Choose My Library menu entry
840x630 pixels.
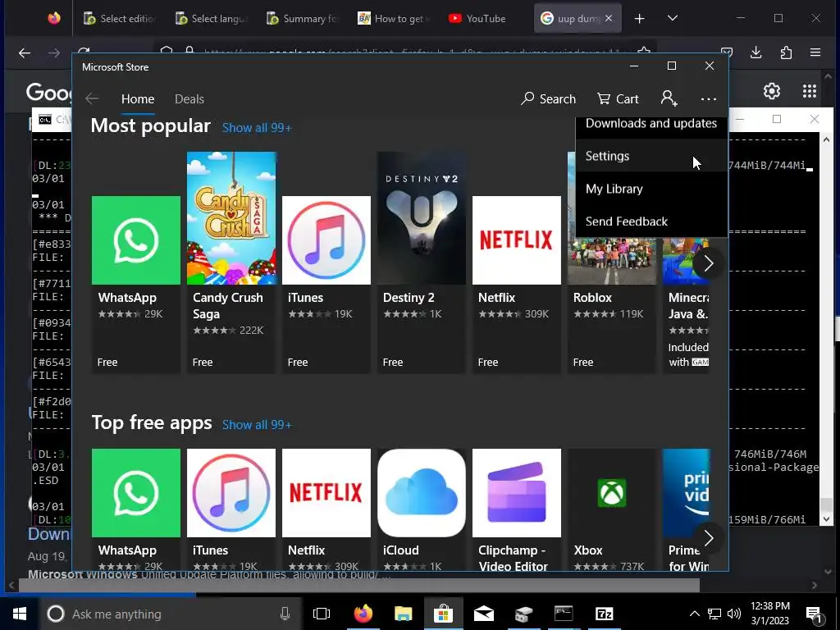tap(651, 189)
